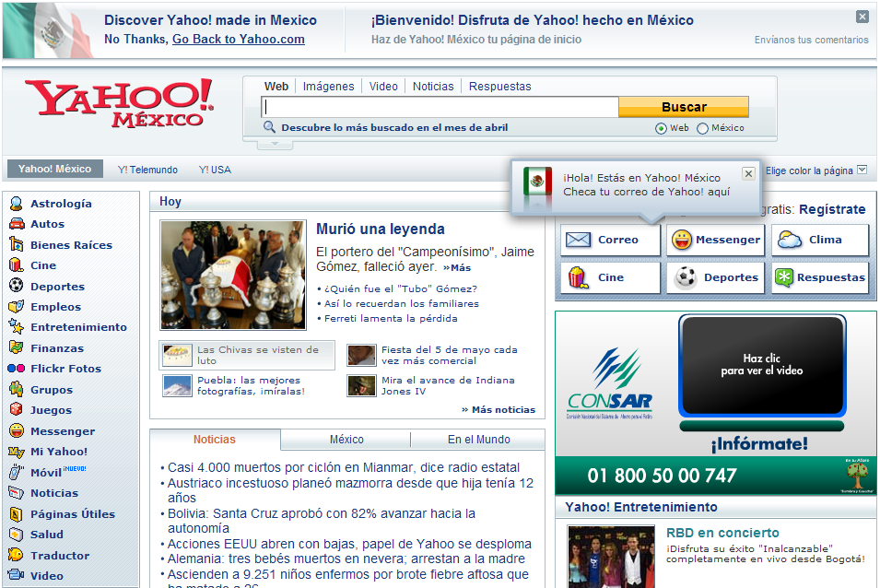
Task: Select the En el Mundo news tab
Action: point(478,440)
